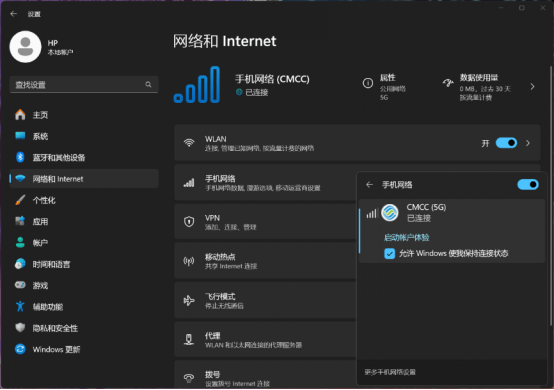Open the 应用 section

84,221
